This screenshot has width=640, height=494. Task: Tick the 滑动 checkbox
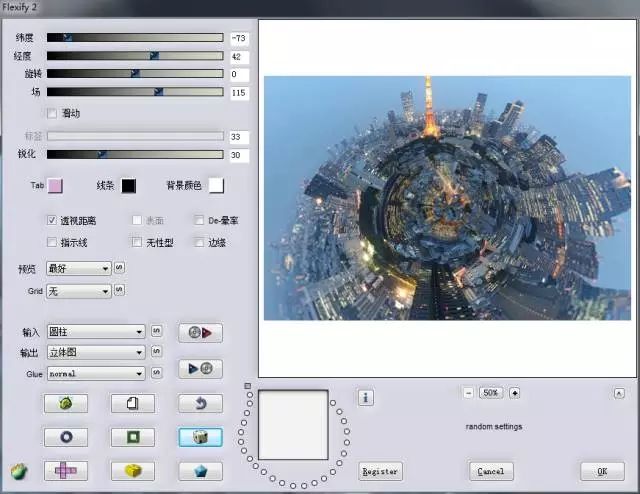pos(52,113)
